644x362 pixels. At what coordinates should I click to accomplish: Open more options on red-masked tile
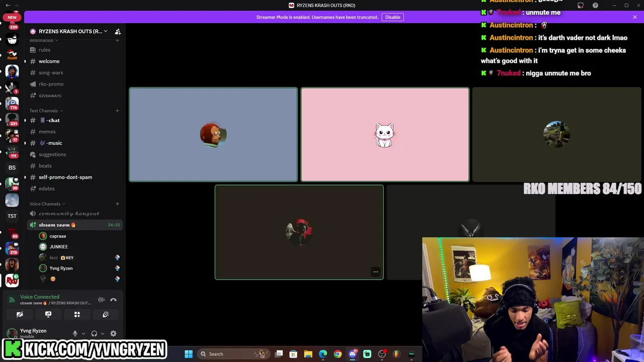click(375, 272)
